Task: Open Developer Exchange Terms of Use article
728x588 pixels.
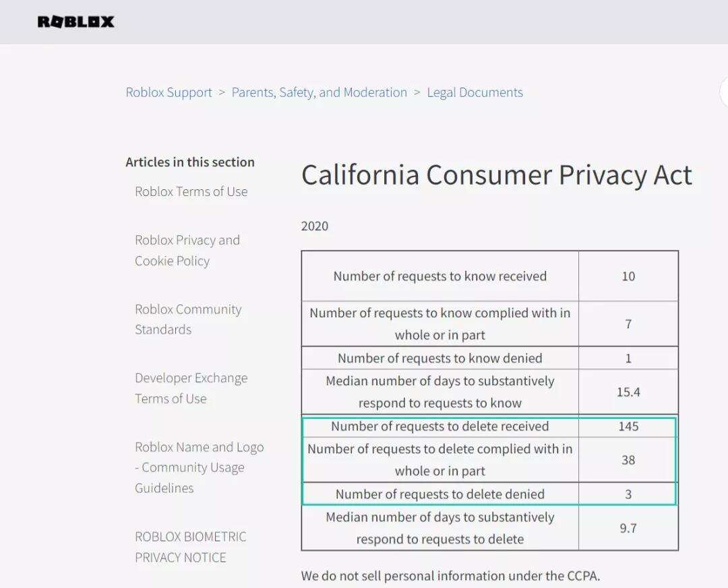Action: pos(191,388)
